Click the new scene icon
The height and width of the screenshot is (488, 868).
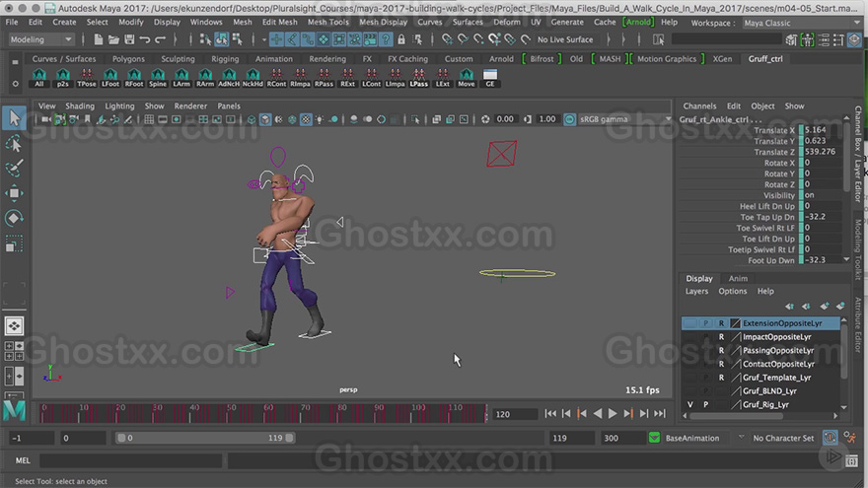[98, 39]
